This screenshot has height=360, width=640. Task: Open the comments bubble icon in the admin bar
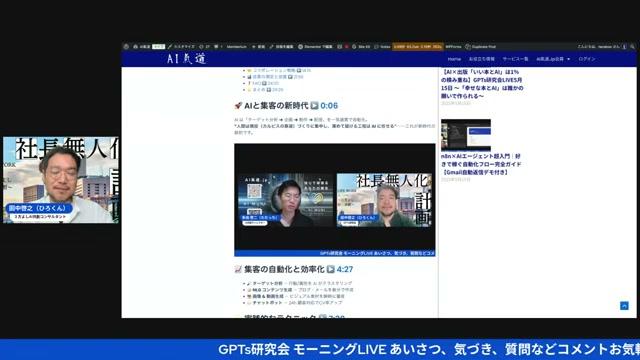(x=216, y=47)
